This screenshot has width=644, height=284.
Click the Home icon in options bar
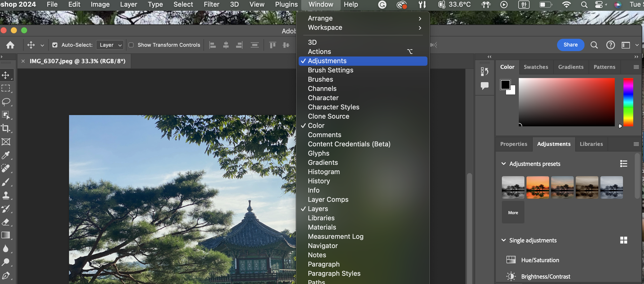coord(10,45)
